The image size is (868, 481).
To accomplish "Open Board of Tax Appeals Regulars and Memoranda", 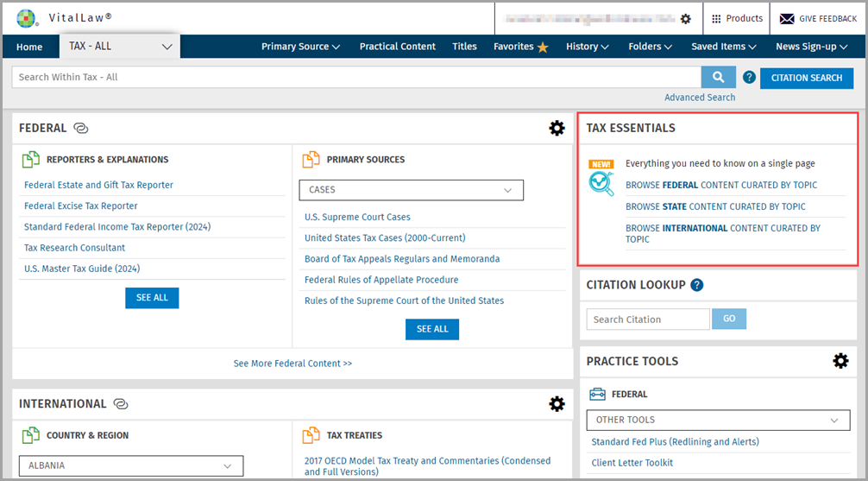I will (402, 259).
